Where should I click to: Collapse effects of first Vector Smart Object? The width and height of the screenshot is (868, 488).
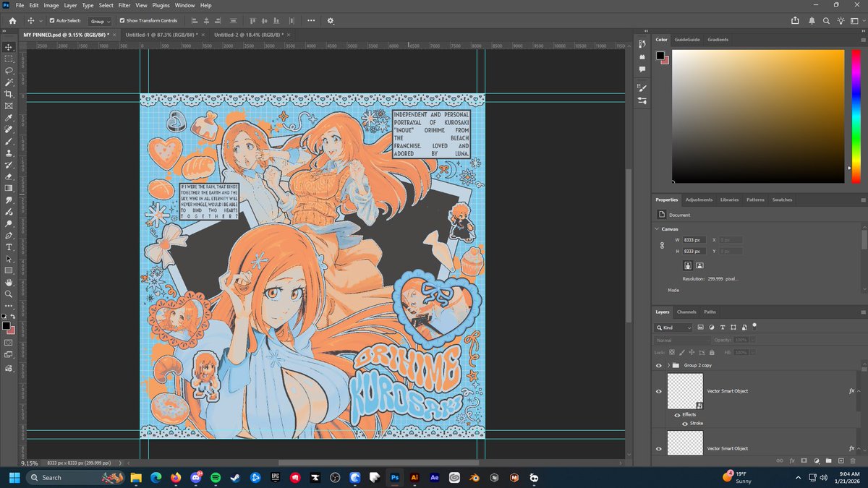pyautogui.click(x=858, y=391)
